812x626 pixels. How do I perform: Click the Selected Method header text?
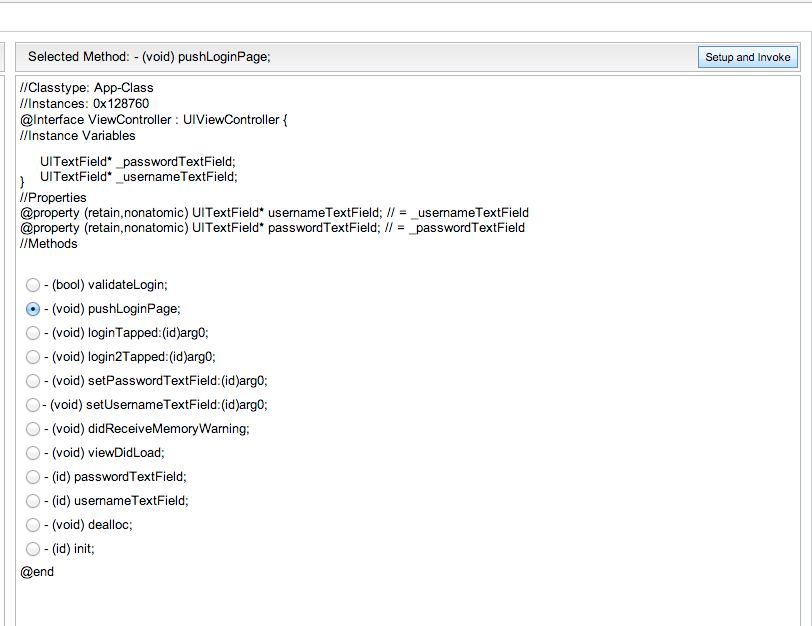(149, 57)
